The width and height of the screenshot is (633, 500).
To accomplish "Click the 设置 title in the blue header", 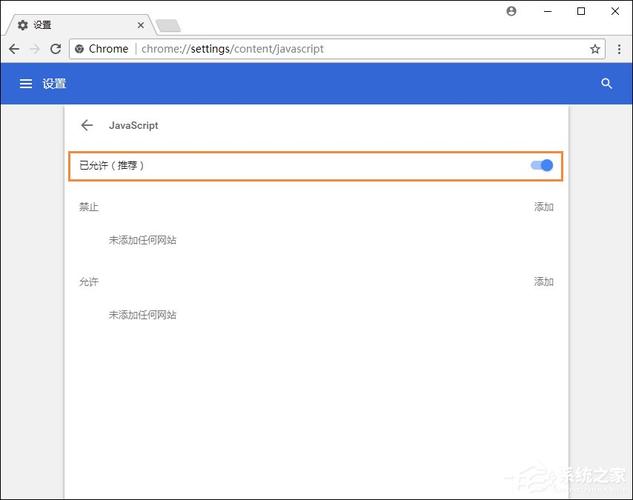I will 54,84.
